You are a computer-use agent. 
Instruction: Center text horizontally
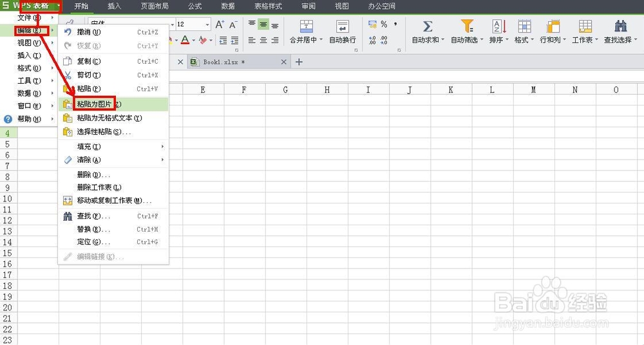tap(263, 40)
